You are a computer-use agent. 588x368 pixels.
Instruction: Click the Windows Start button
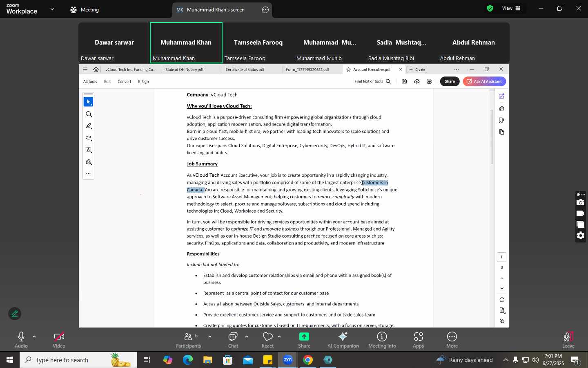(10, 360)
